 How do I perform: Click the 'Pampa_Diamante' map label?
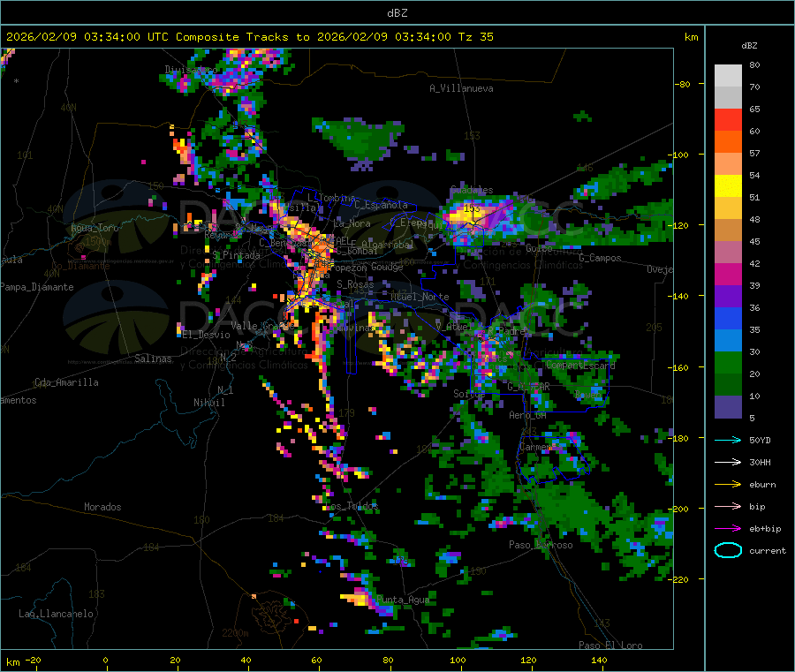click(37, 287)
